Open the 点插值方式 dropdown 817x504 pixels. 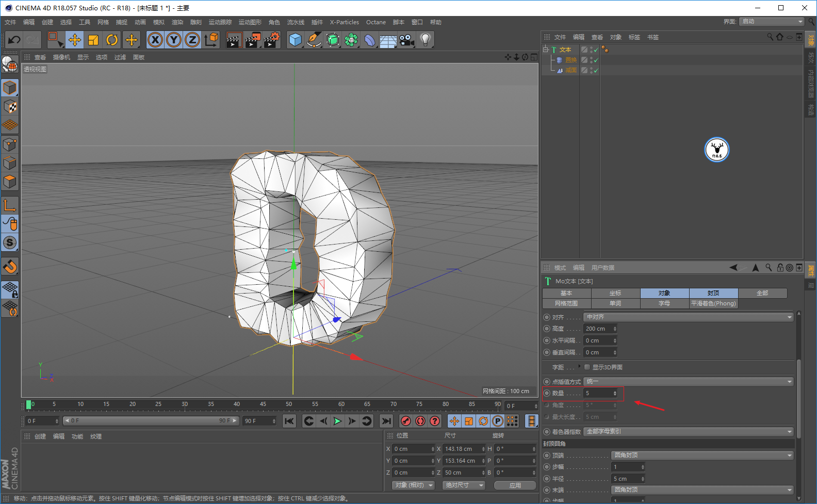[689, 382]
